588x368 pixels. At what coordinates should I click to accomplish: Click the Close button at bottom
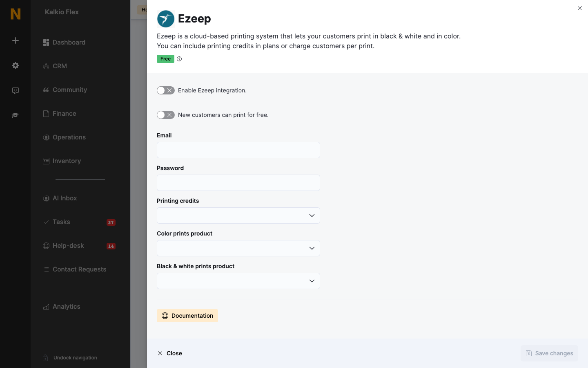click(170, 353)
